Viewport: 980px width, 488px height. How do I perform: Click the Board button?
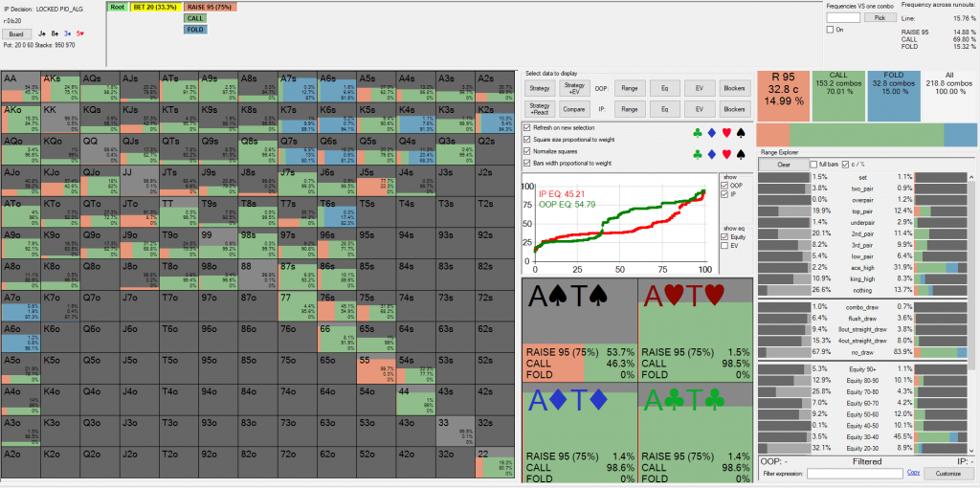point(18,33)
